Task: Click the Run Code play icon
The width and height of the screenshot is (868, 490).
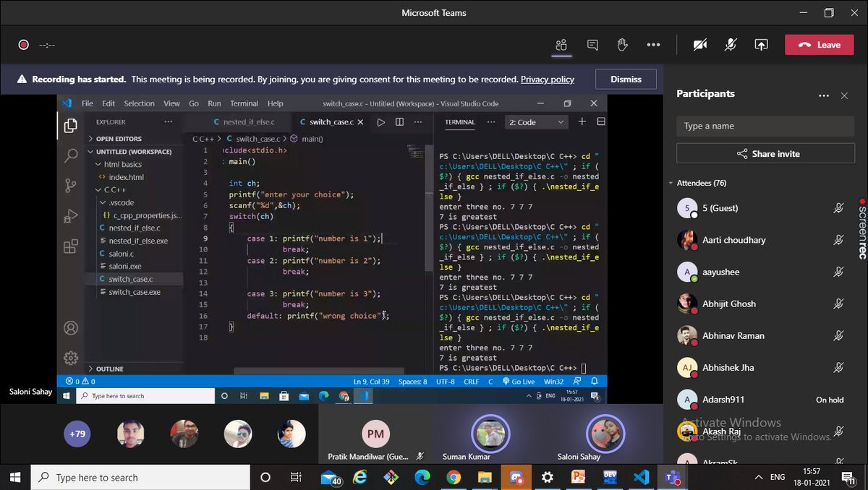Action: click(x=380, y=122)
